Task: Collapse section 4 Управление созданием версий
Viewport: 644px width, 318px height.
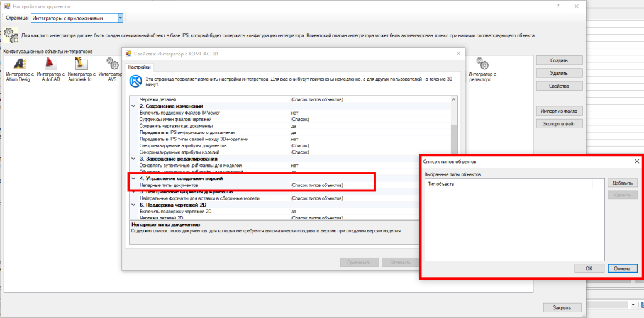Action: (133, 179)
